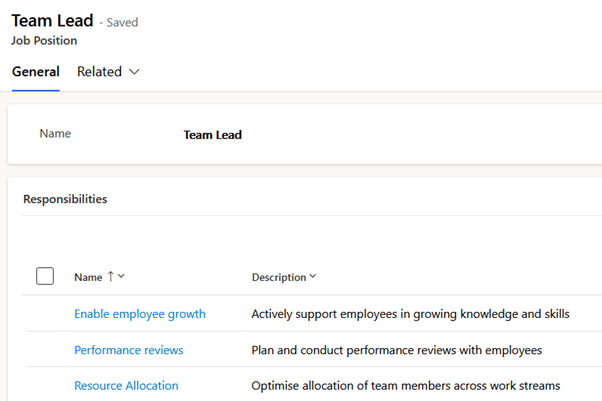Tick the select-all checkbox in Responsibilities grid

pyautogui.click(x=45, y=276)
